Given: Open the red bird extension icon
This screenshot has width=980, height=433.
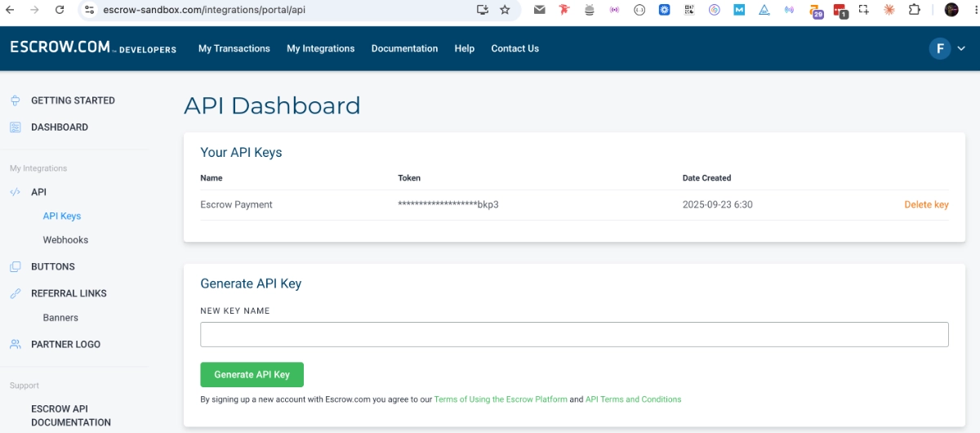Looking at the screenshot, I should click(563, 10).
